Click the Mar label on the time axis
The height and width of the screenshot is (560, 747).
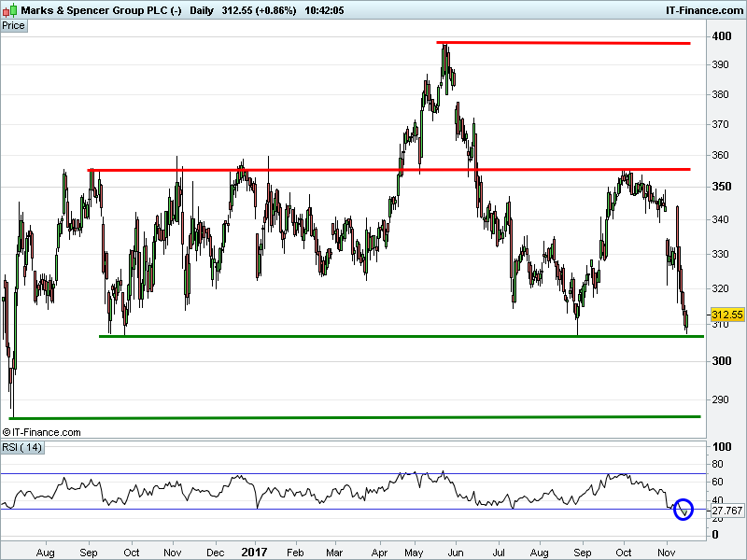(x=334, y=553)
